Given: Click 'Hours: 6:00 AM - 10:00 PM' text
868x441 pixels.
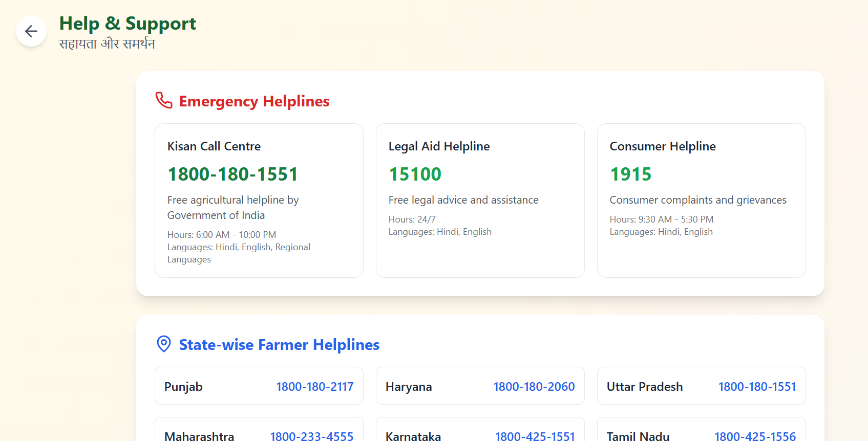Looking at the screenshot, I should 222,235.
